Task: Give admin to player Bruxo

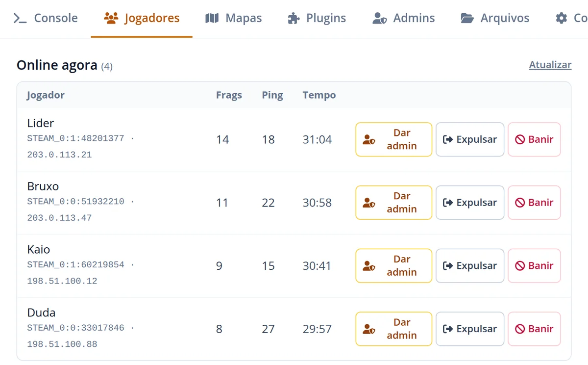Action: (394, 203)
